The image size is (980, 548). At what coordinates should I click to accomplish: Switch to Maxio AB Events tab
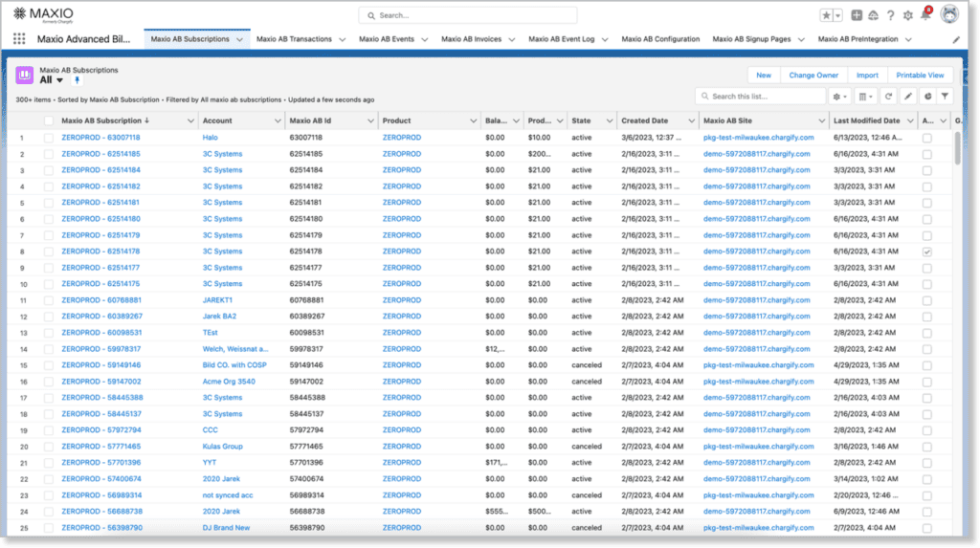[387, 39]
